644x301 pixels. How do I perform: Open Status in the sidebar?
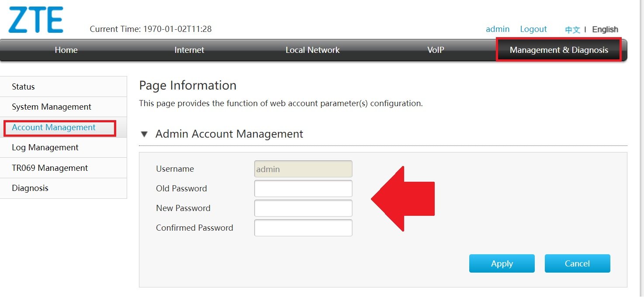pyautogui.click(x=24, y=87)
